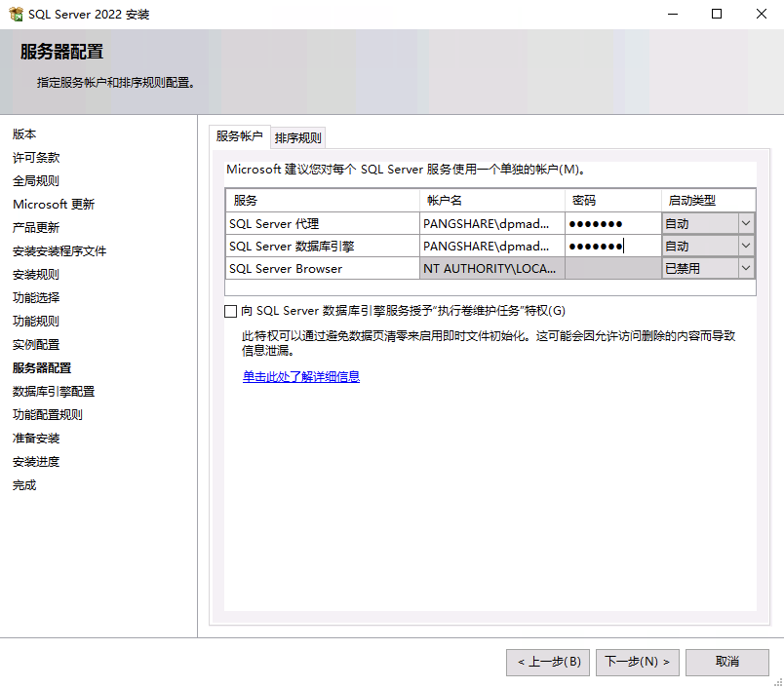Click the 服务 column header
The height and width of the screenshot is (688, 784).
coord(323,201)
